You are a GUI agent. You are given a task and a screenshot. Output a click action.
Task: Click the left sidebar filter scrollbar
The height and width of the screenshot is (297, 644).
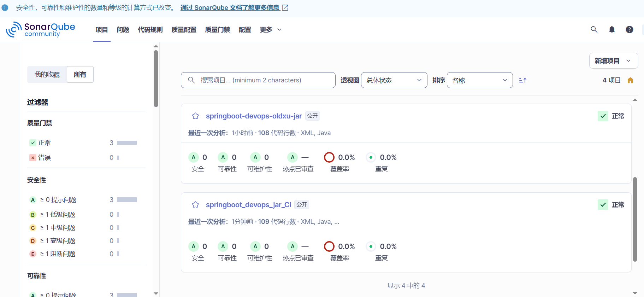(156, 78)
